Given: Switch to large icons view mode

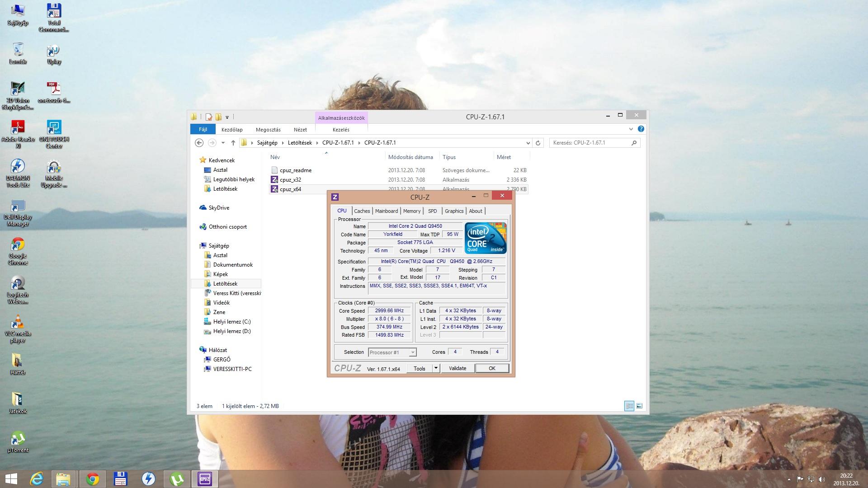Looking at the screenshot, I should click(x=639, y=406).
